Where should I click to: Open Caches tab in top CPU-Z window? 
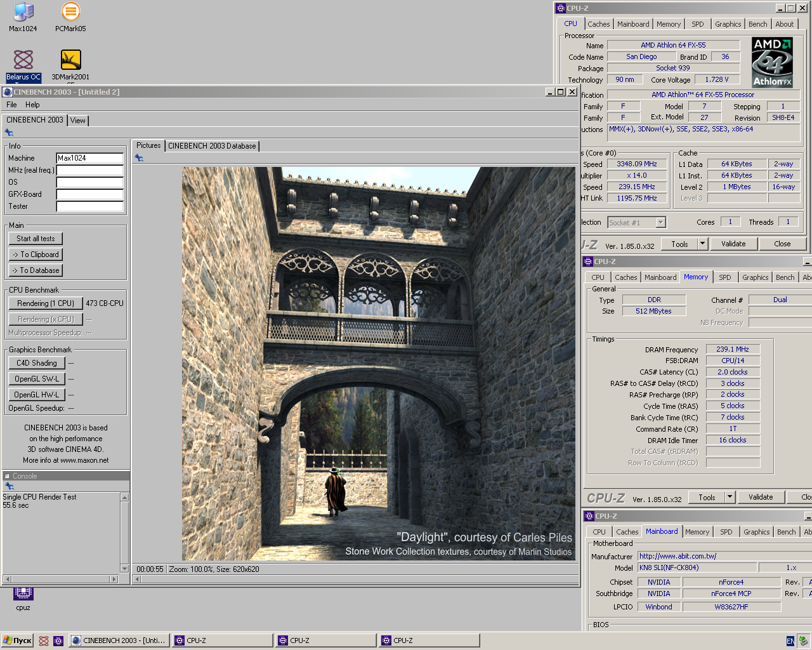click(x=599, y=24)
